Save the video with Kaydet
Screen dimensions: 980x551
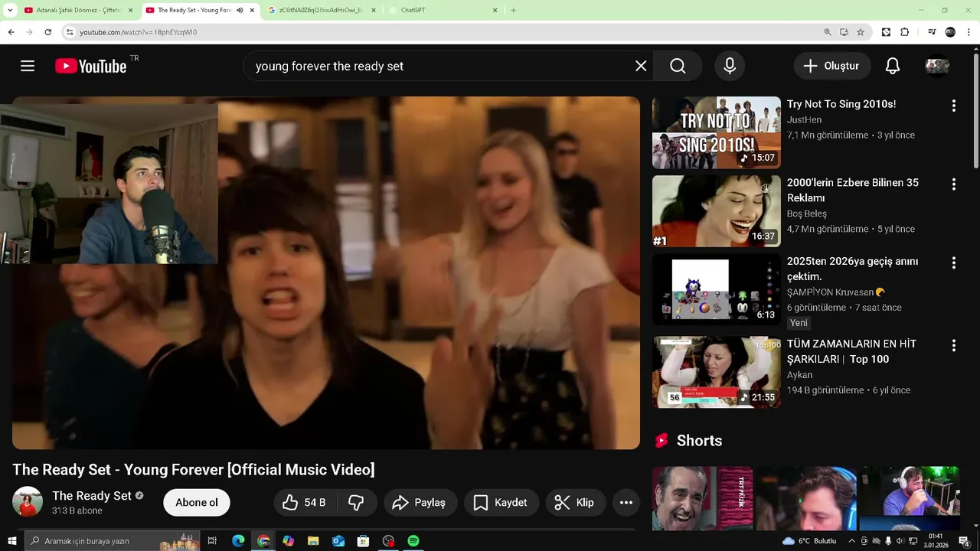pos(501,503)
